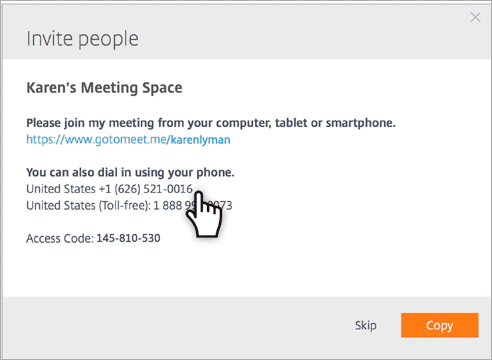
Task: Click the "(Toll-free):" label
Action: click(x=125, y=206)
